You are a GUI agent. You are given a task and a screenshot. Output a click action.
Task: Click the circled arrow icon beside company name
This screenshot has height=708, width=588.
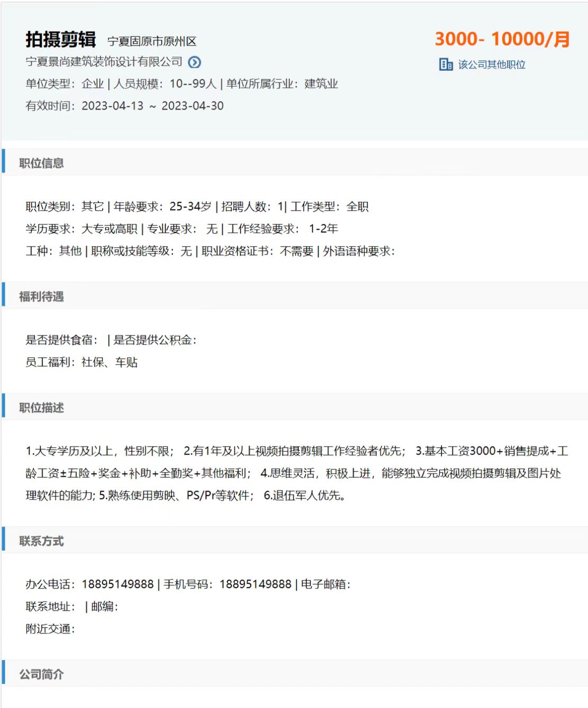point(195,62)
